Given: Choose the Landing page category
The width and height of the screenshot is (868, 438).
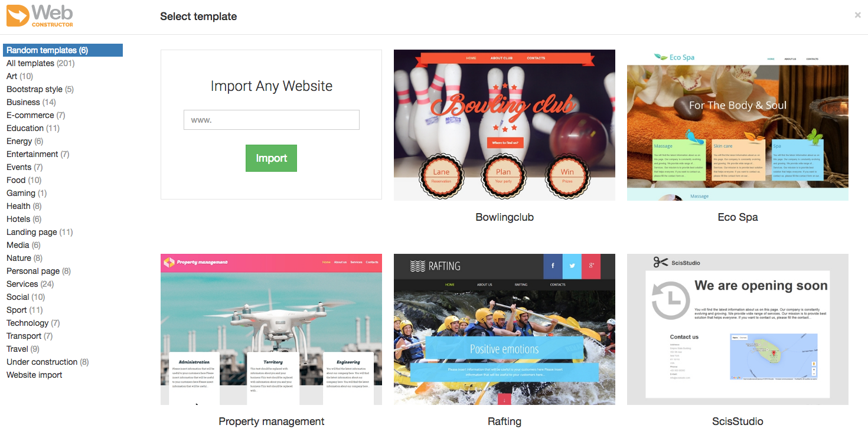Looking at the screenshot, I should coord(40,232).
